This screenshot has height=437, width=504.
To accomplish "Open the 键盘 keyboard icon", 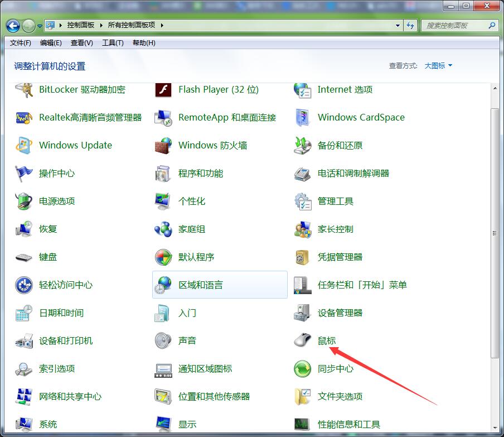I will tap(24, 257).
